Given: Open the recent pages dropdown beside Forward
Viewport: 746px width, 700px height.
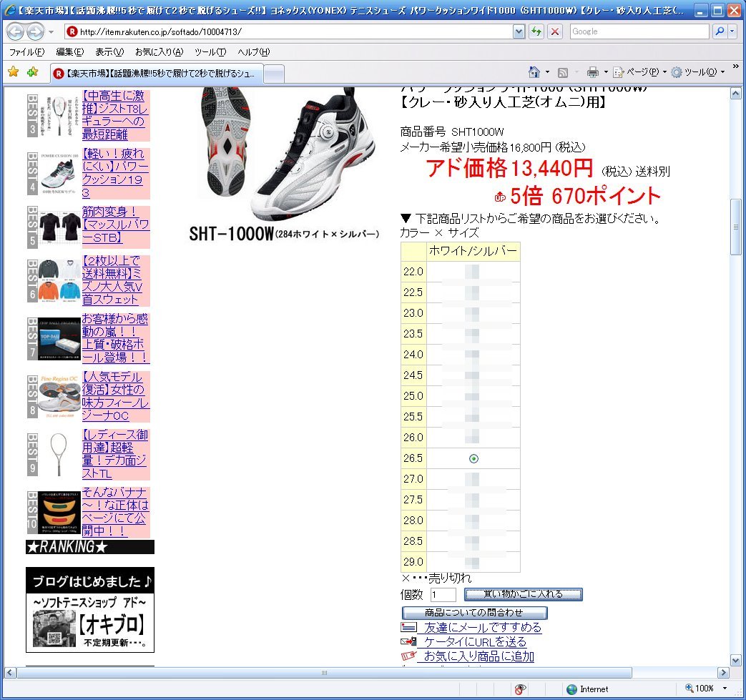Looking at the screenshot, I should click(51, 32).
